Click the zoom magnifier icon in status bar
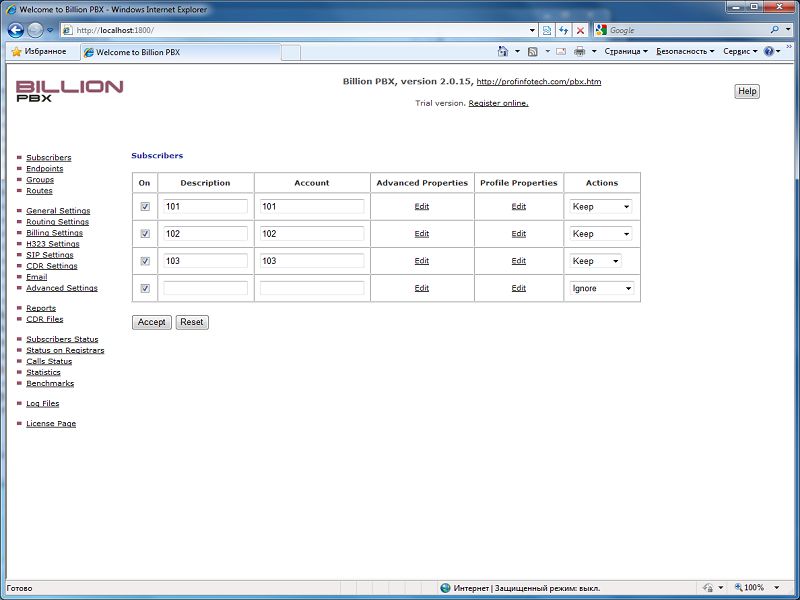800x600 pixels. click(x=738, y=588)
